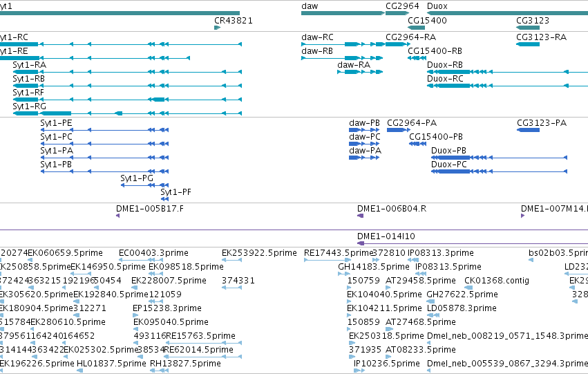Select the EK104040.5prime EST label
The height and width of the screenshot is (374, 588).
[384, 294]
